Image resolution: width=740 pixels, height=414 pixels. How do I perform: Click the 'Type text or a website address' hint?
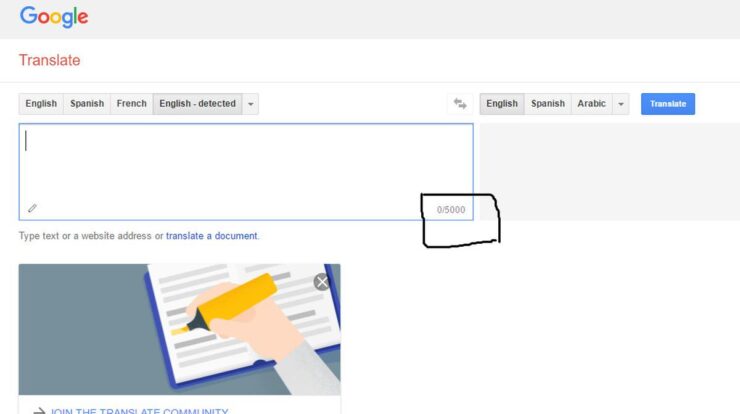click(x=91, y=236)
